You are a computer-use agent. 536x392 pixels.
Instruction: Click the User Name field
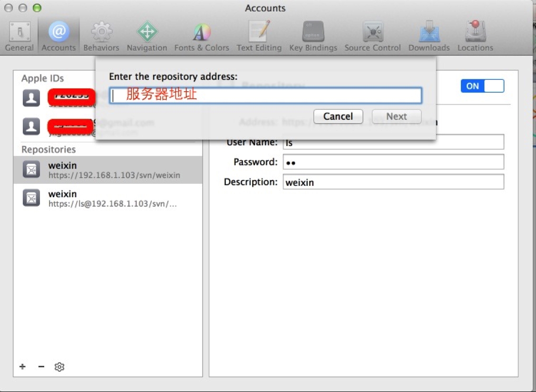(393, 142)
